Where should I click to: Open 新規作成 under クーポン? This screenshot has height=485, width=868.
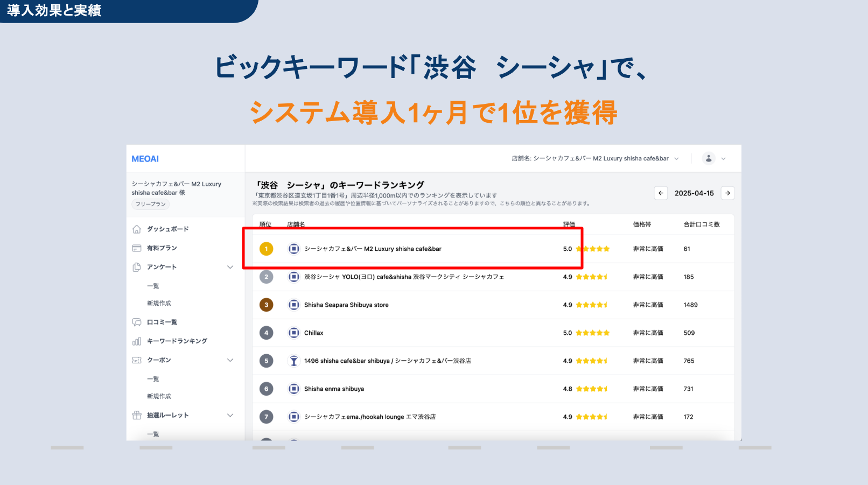pyautogui.click(x=159, y=397)
